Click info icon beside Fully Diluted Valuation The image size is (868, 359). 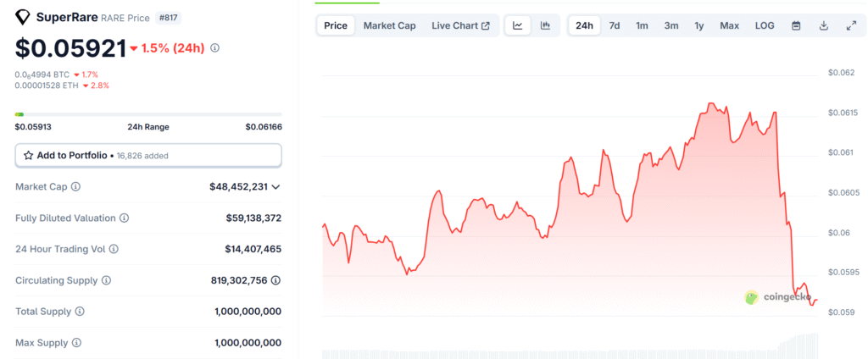[124, 218]
